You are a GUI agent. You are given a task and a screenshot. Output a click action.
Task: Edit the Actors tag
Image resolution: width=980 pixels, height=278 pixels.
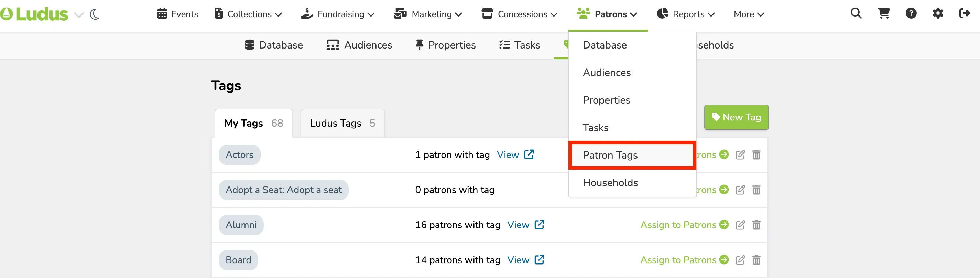click(740, 154)
